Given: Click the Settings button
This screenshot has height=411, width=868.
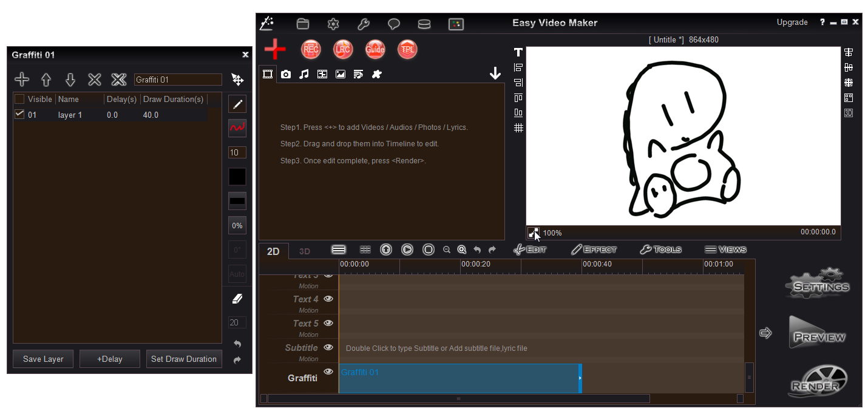Looking at the screenshot, I should pos(817,284).
